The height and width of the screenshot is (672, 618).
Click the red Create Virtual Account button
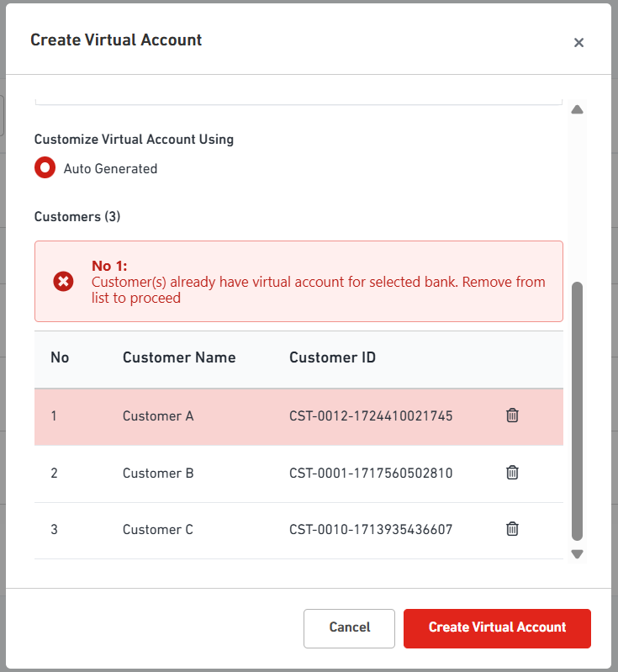(497, 627)
